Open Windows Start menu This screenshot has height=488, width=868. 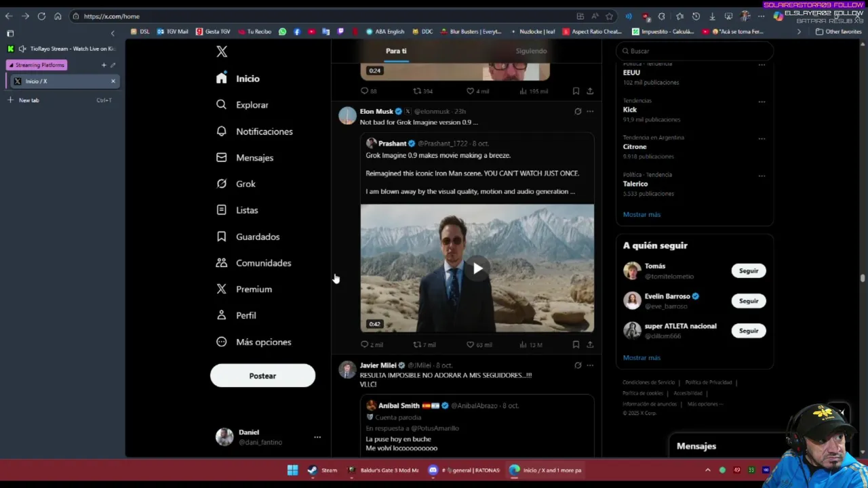292,470
